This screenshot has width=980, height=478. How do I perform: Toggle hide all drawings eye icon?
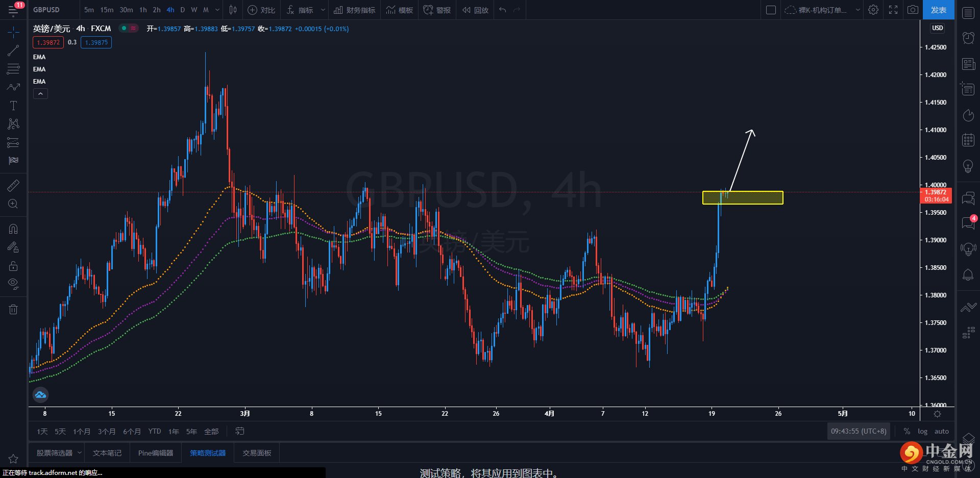click(13, 284)
